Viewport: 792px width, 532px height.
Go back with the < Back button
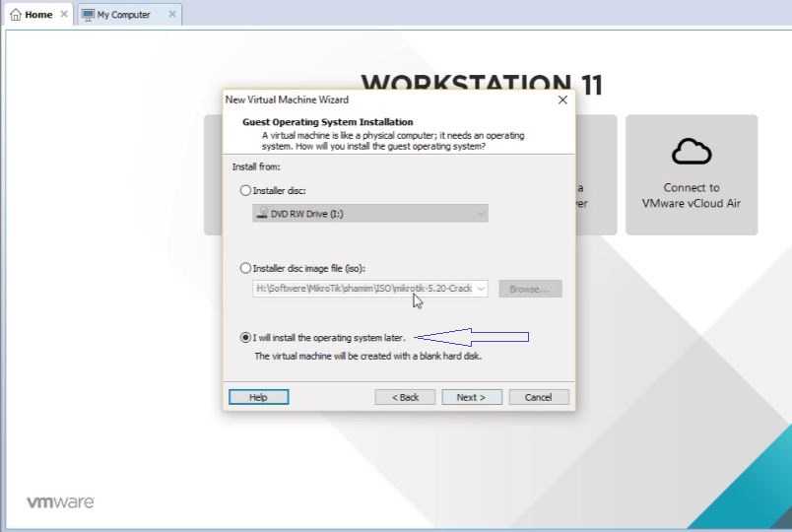(x=405, y=397)
